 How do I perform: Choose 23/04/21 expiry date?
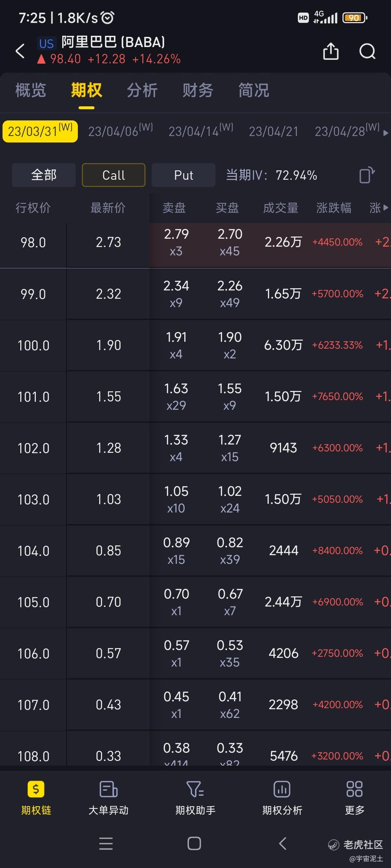[x=274, y=132]
